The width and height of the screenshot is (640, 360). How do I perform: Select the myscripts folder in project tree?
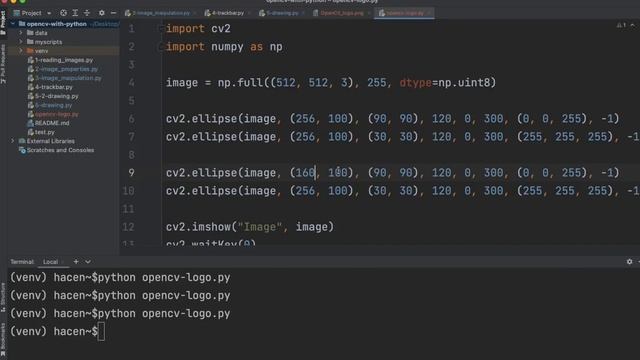click(48, 42)
